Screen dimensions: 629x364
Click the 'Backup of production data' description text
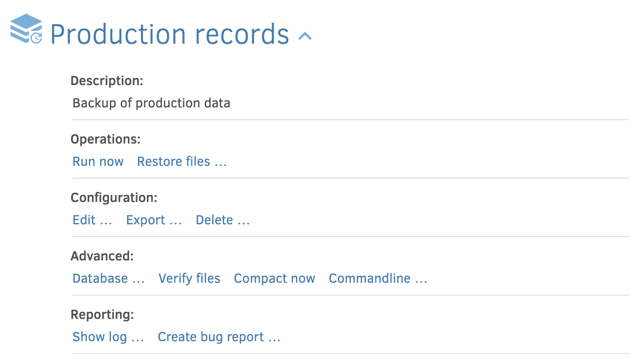point(151,103)
